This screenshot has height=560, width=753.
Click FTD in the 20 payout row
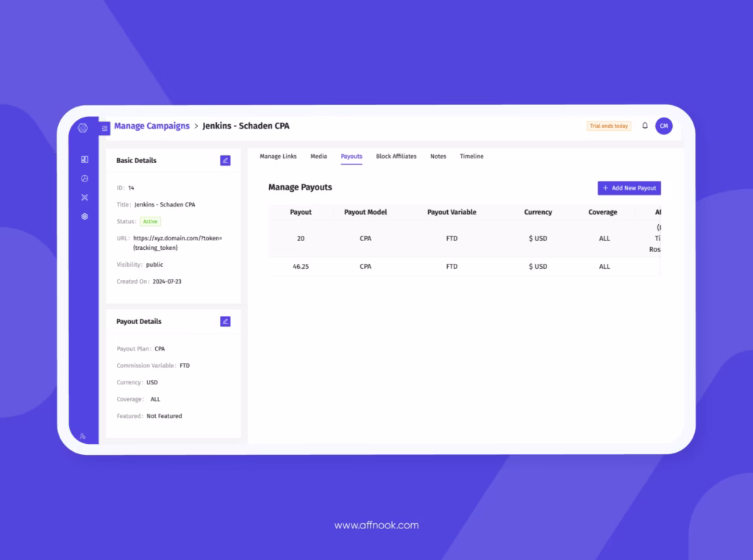point(452,239)
